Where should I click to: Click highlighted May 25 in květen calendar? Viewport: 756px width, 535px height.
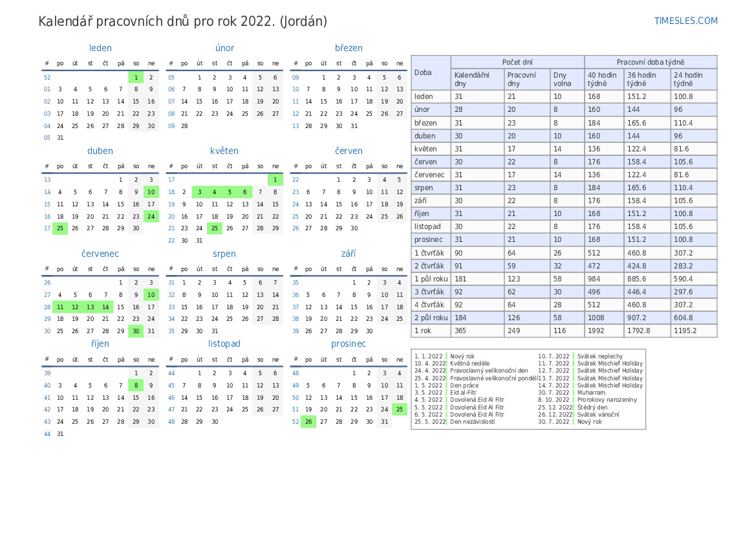(x=215, y=228)
